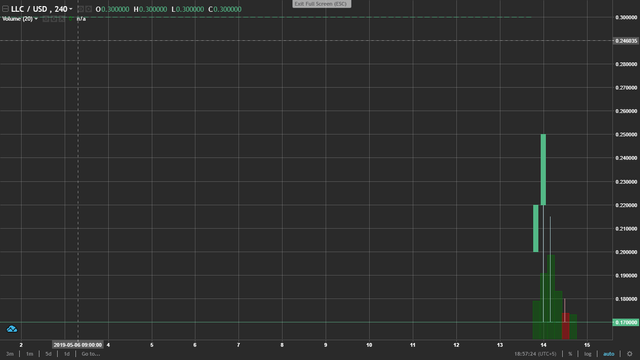Click the Close price value C0.300000
The width and height of the screenshot is (640, 360).
click(224, 9)
